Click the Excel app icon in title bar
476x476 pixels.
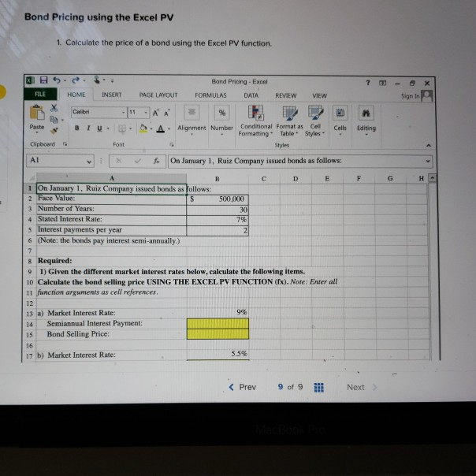click(30, 80)
